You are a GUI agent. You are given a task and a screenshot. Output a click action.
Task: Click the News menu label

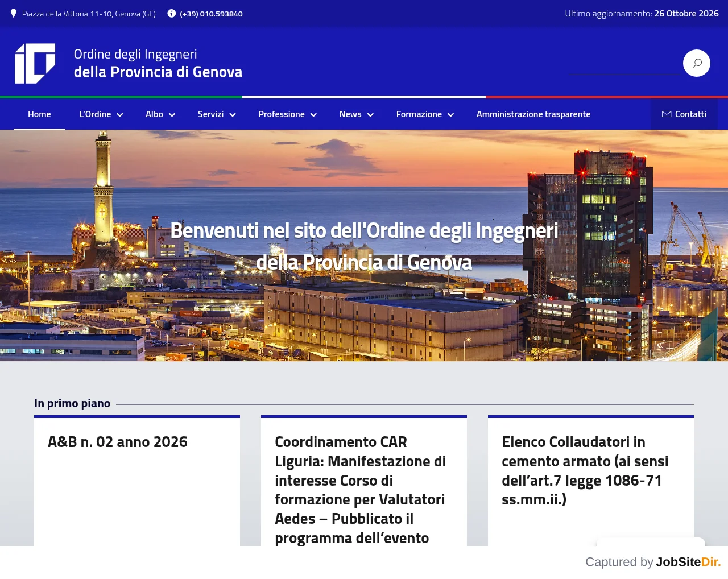pos(350,114)
